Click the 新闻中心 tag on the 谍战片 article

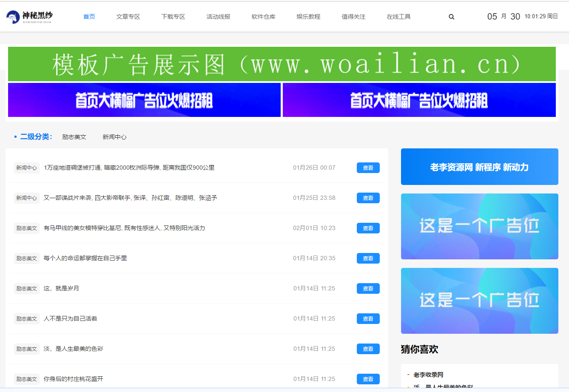tap(26, 198)
